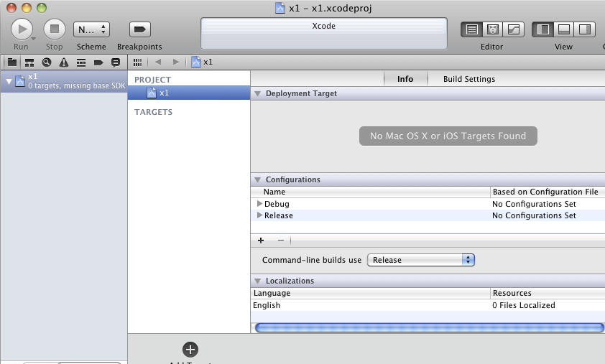Show the Log navigator
This screenshot has height=364, width=605.
[x=116, y=62]
